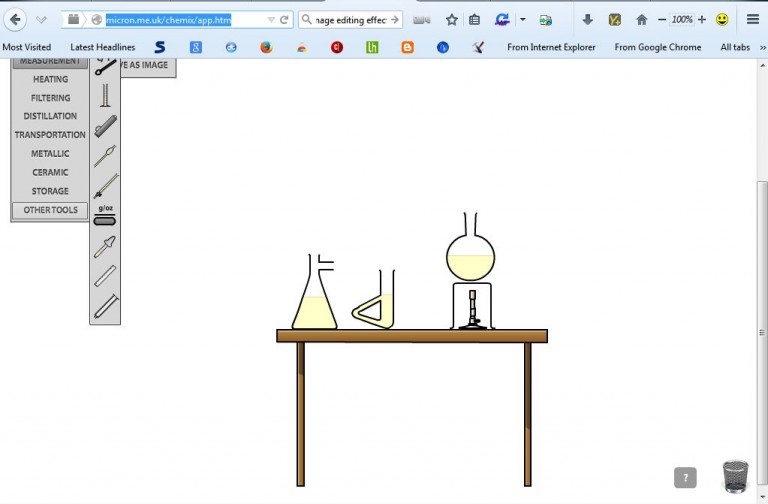Open the green Houzz bookmark icon
The width and height of the screenshot is (768, 504).
pos(372,47)
